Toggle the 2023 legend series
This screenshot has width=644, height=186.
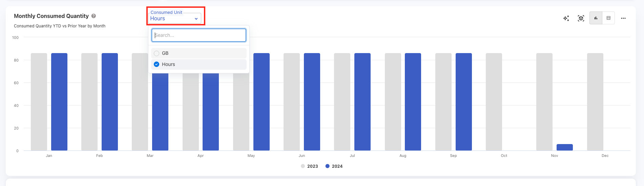click(309, 166)
